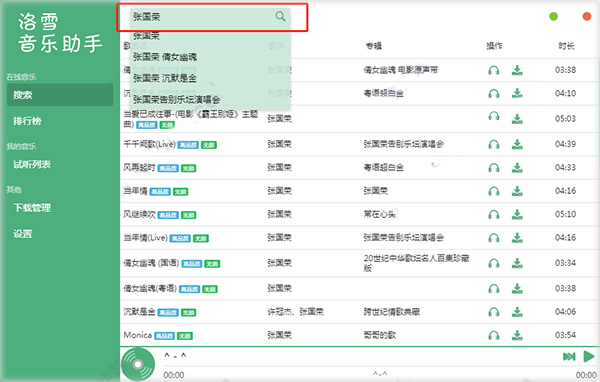Open 搜索 in the sidebar
This screenshot has width=600, height=382.
[x=60, y=95]
